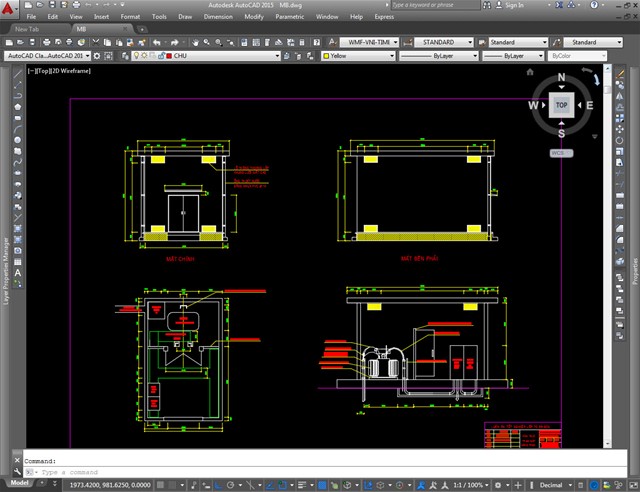Select the Move tool in Modify toolbar
This screenshot has width=640, height=492.
pos(620,129)
